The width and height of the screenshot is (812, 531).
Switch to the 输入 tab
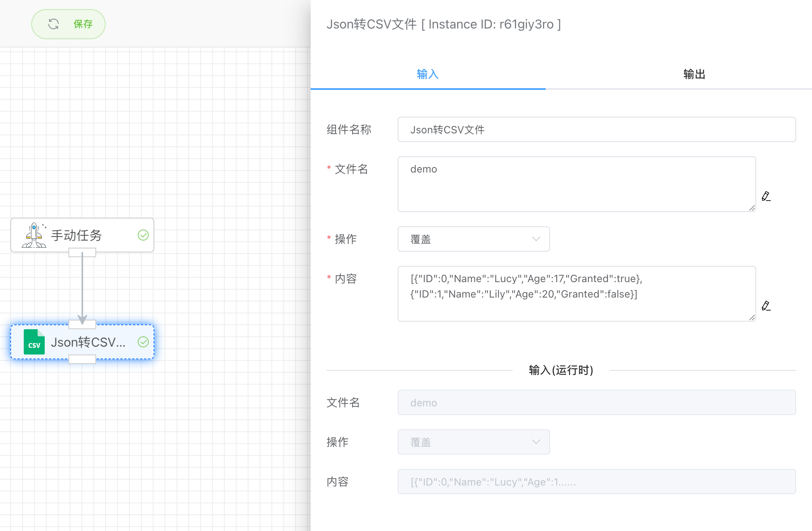coord(427,74)
